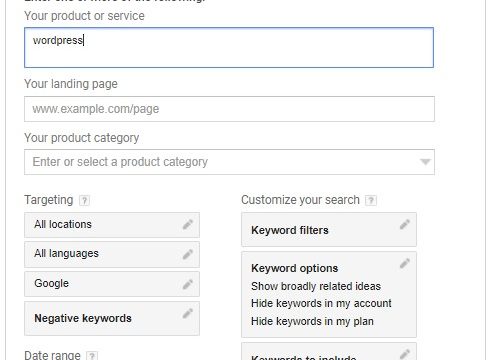Image resolution: width=491 pixels, height=360 pixels.
Task: Open Keyword options panel
Action: [329, 295]
